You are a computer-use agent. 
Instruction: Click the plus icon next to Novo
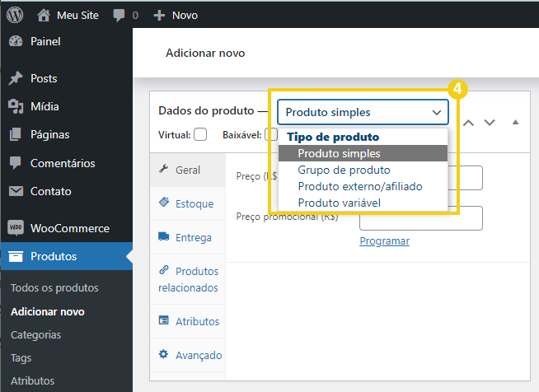159,15
